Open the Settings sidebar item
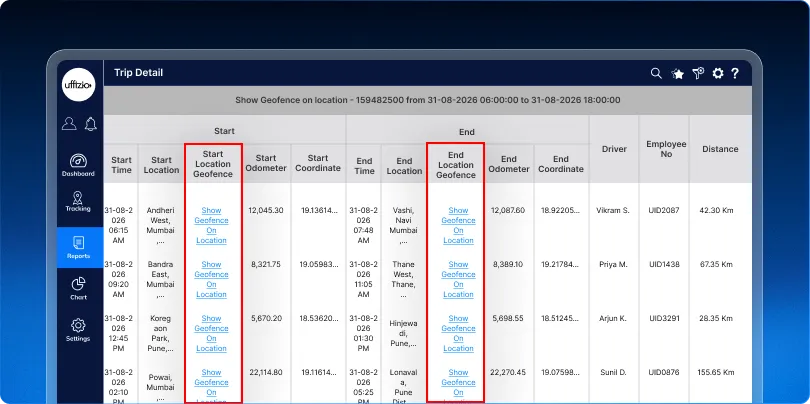The height and width of the screenshot is (404, 810). click(78, 330)
